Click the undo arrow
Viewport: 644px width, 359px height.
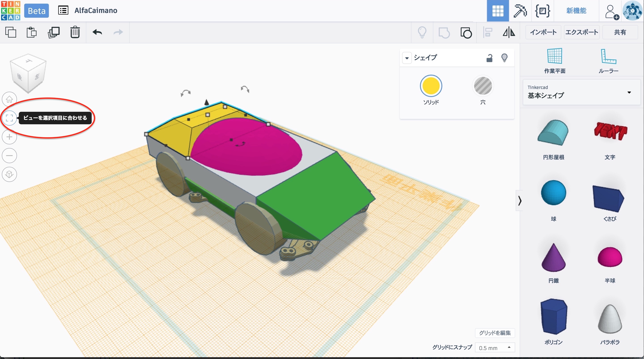[x=97, y=32]
